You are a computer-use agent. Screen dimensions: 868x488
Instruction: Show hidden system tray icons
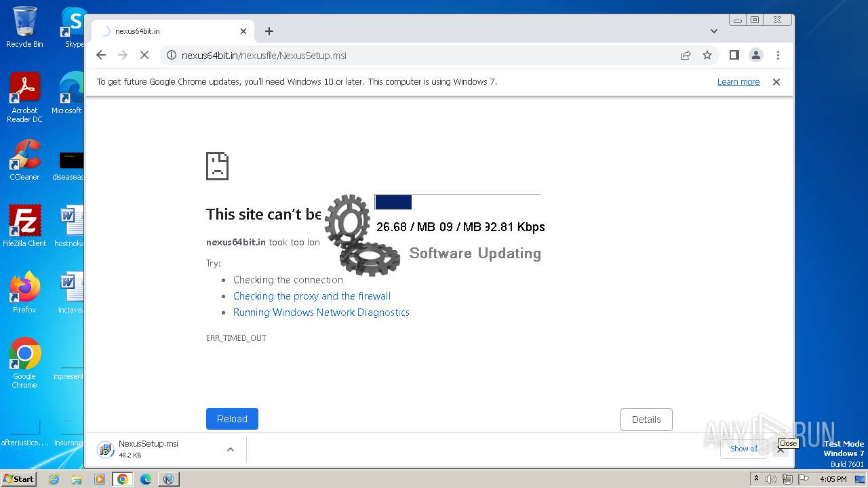coord(756,479)
